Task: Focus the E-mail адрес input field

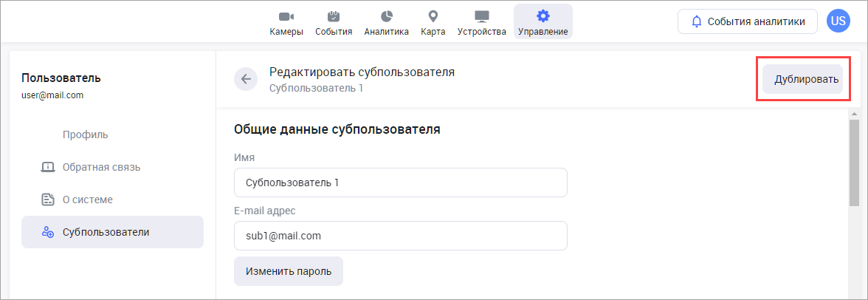Action: click(x=400, y=236)
